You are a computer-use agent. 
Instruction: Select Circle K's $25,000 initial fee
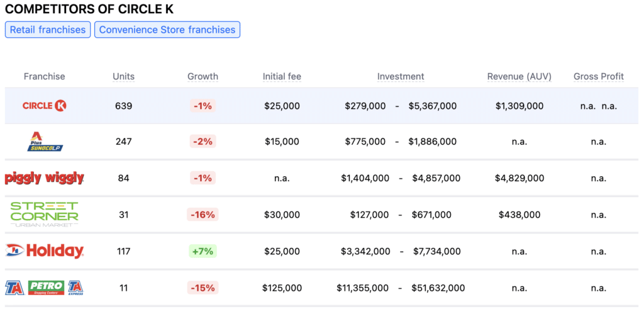click(282, 106)
